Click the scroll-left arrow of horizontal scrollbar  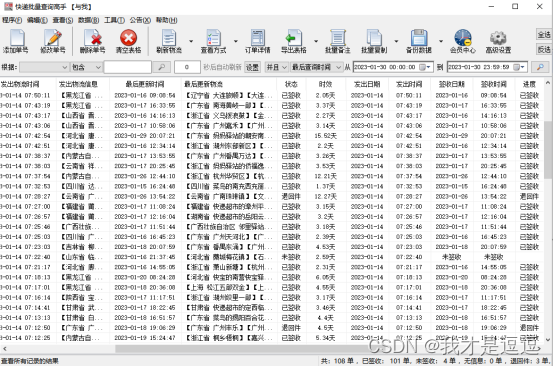coord(4,349)
